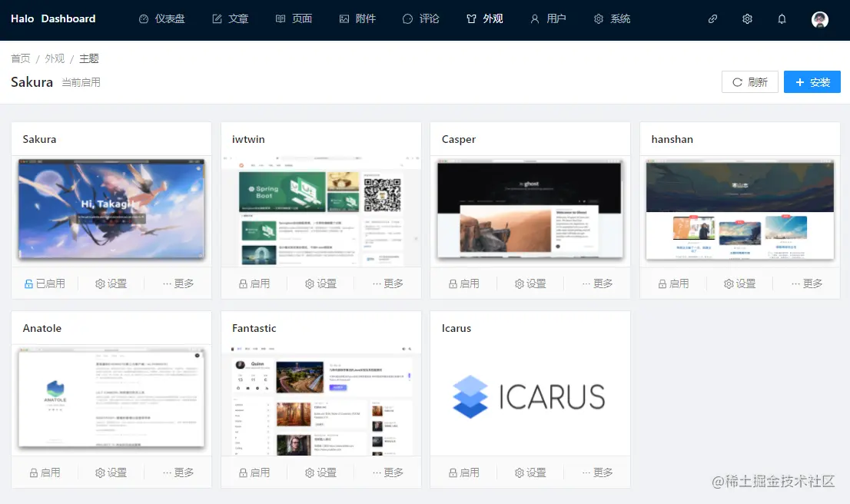The width and height of the screenshot is (850, 504).
Task: Open 设置 for iwtwin theme
Action: 321,283
